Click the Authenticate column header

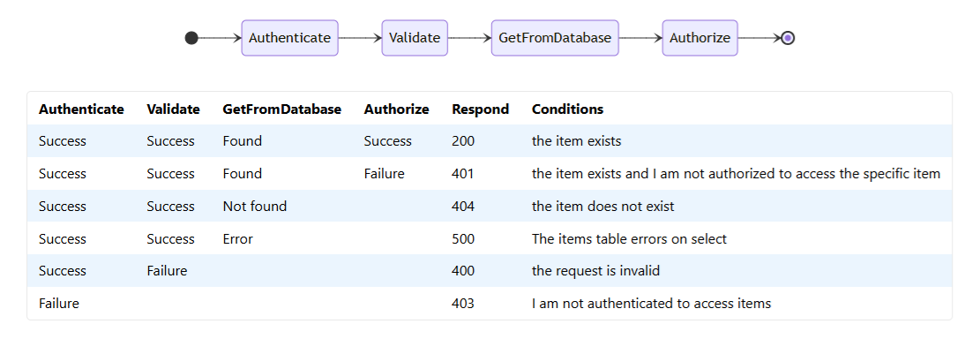(x=81, y=109)
